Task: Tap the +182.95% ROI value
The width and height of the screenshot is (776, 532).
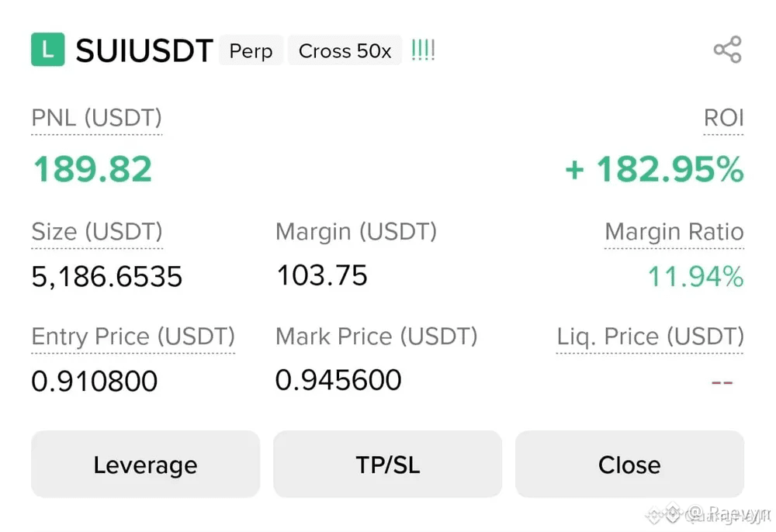Action: click(x=654, y=169)
